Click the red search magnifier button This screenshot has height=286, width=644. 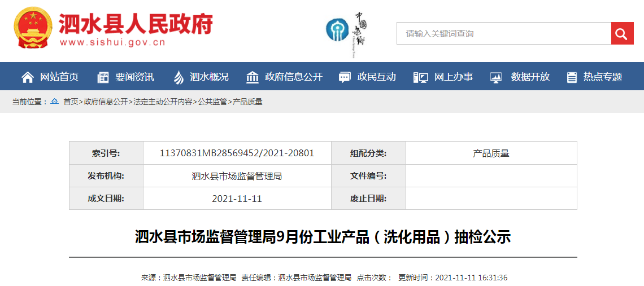point(622,34)
